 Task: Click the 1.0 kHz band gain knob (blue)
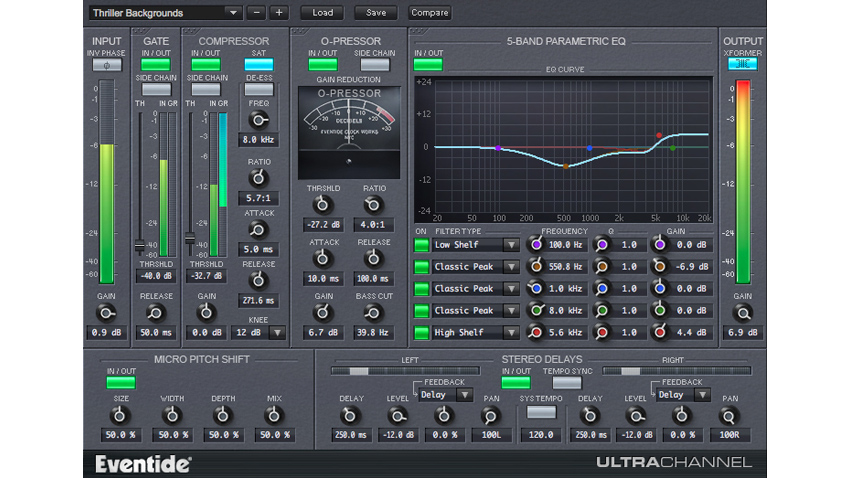(x=659, y=288)
